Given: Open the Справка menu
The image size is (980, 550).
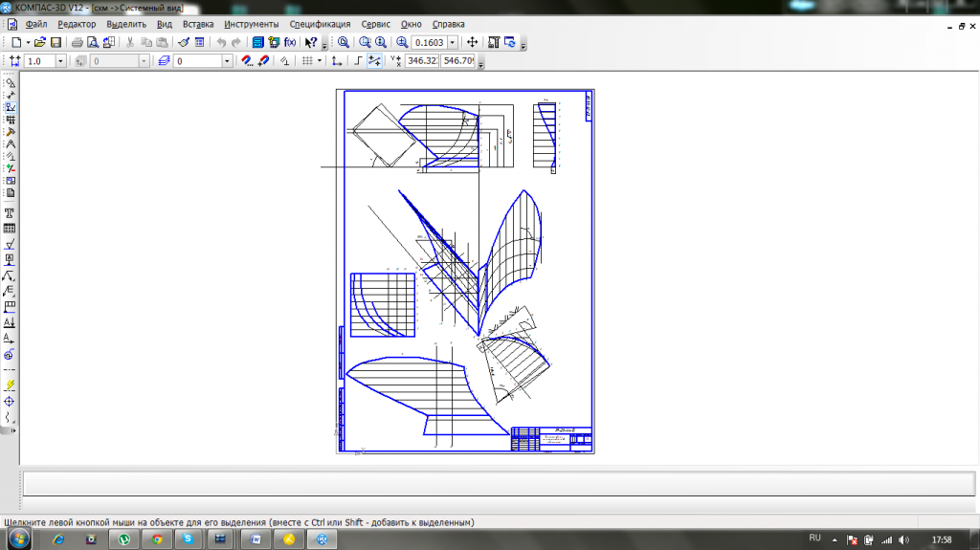Looking at the screenshot, I should point(448,24).
